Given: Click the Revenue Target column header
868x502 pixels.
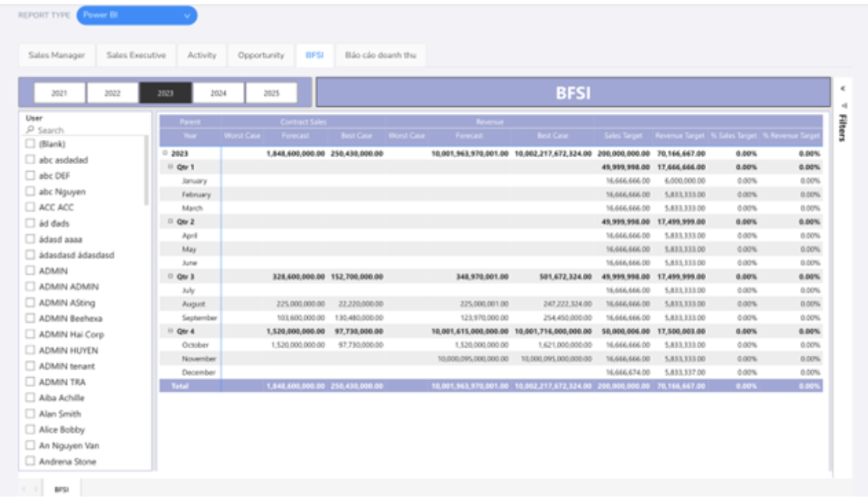Looking at the screenshot, I should pyautogui.click(x=680, y=136).
